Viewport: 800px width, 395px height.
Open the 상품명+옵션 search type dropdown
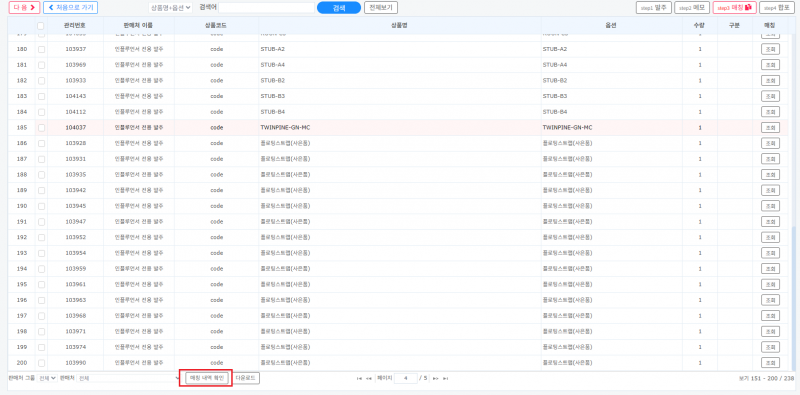point(170,8)
